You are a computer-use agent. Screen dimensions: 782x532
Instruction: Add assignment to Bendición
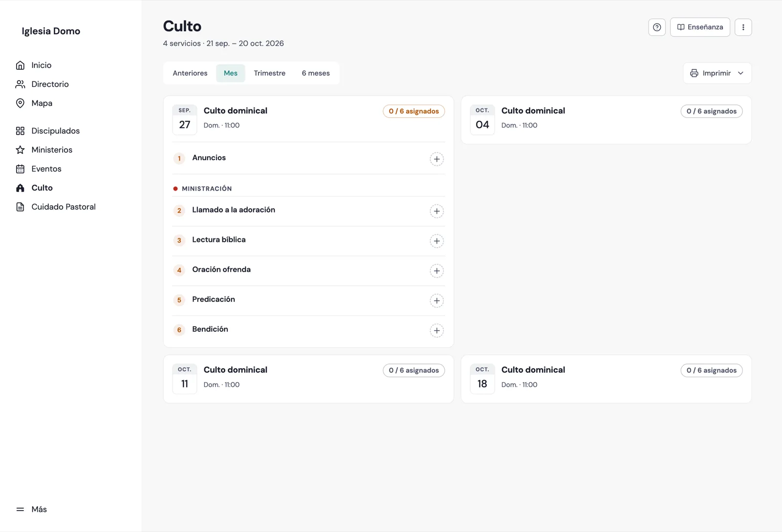436,330
